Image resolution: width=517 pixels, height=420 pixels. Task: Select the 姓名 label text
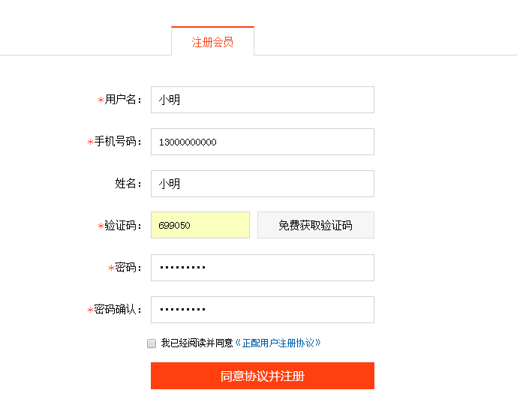point(128,184)
